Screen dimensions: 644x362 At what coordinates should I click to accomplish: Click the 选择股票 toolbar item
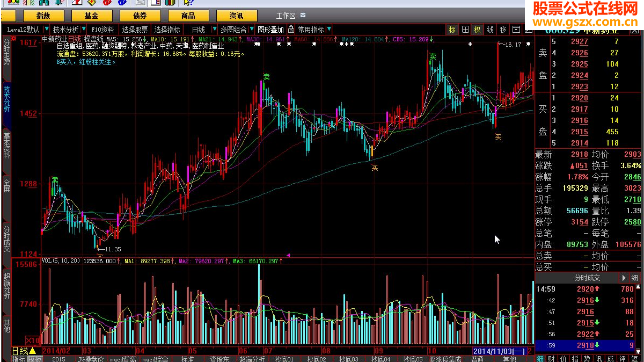(135, 30)
